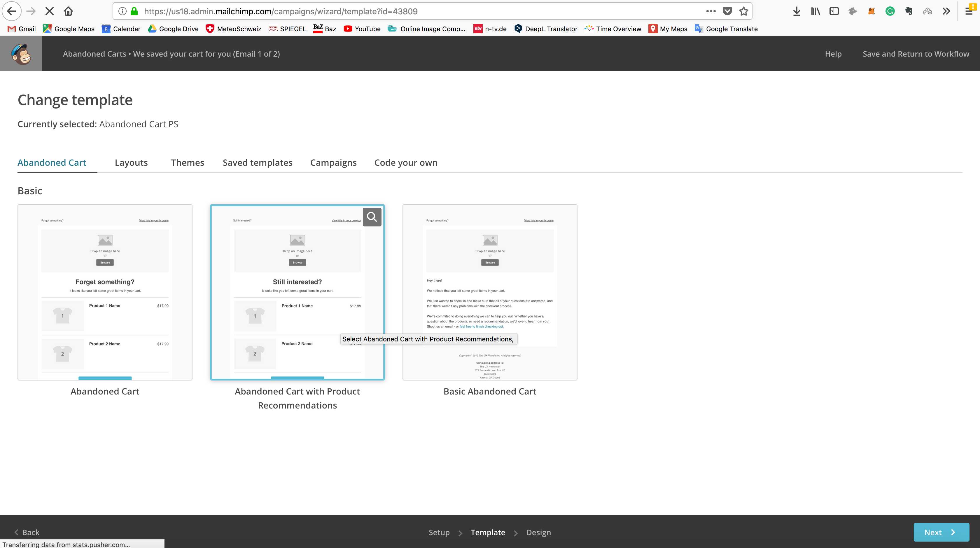Click the browser back arrow
Image resolution: width=980 pixels, height=548 pixels.
pos(11,11)
